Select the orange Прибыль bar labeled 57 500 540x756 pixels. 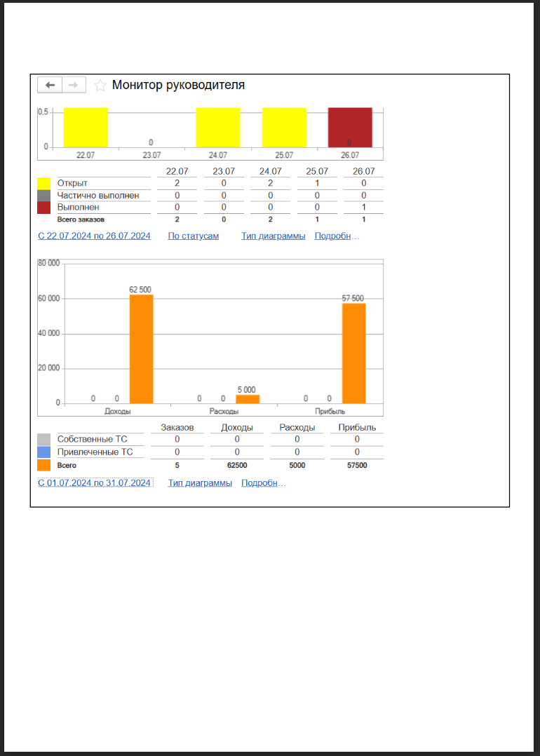pos(353,353)
